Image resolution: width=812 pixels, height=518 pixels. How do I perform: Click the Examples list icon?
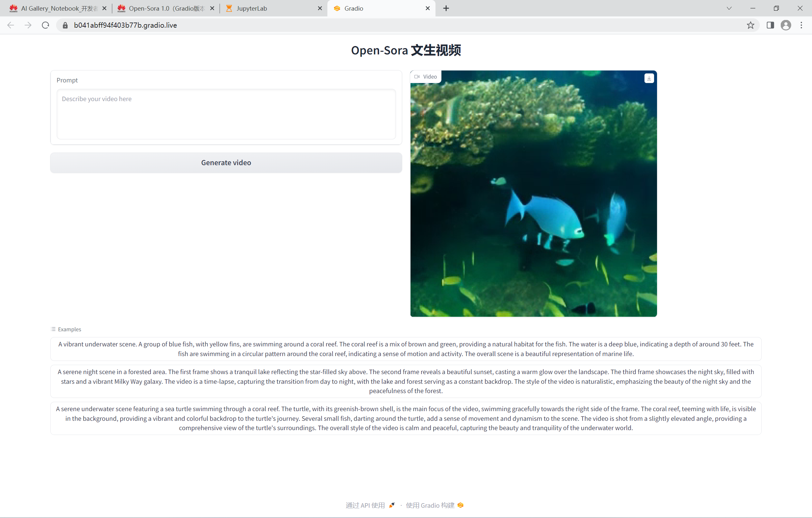click(53, 329)
